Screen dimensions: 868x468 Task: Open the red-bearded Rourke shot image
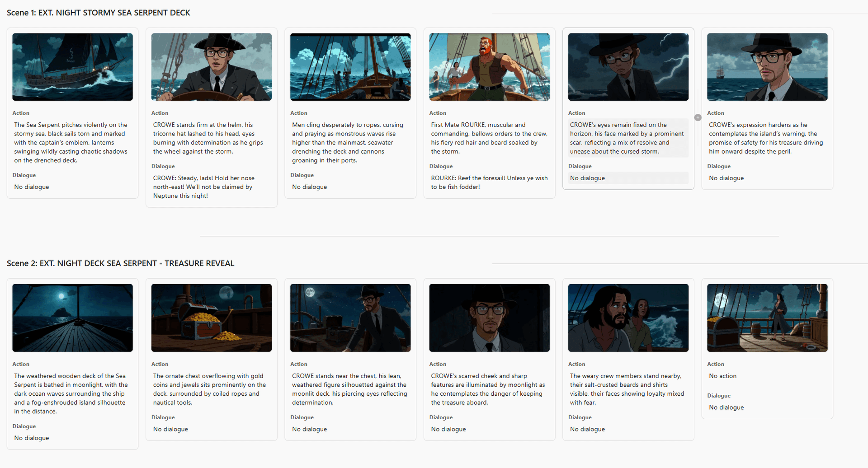[489, 67]
